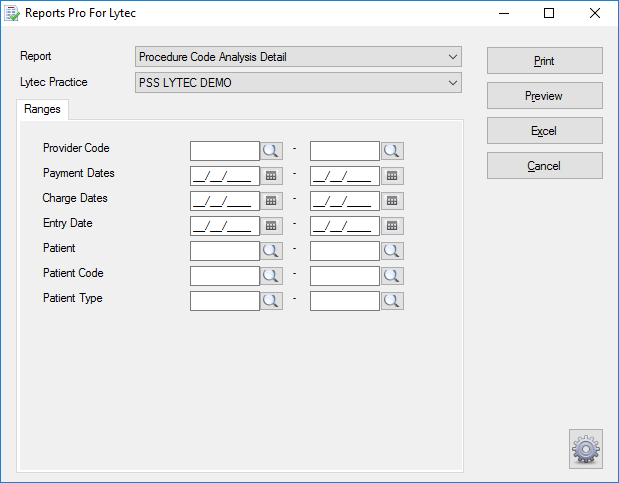Select the Ranges tab
Viewport: 619px width, 483px height.
click(x=42, y=109)
